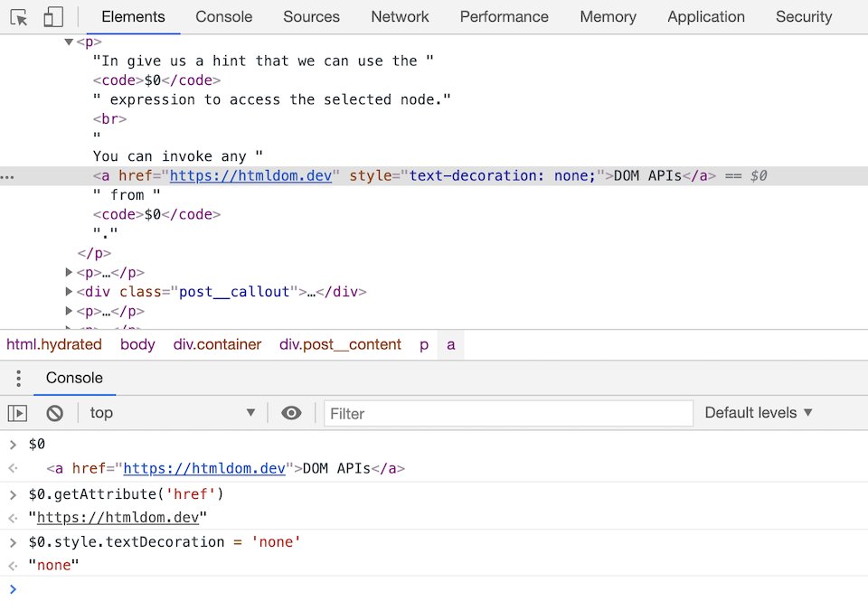
Task: Click text "You can invoke any"
Action: pyautogui.click(x=178, y=156)
